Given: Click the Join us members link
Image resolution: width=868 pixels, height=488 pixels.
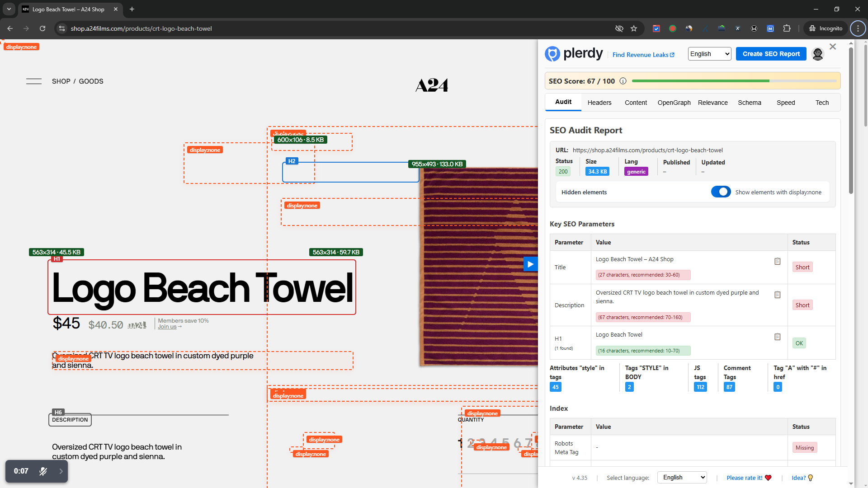Looking at the screenshot, I should [167, 327].
